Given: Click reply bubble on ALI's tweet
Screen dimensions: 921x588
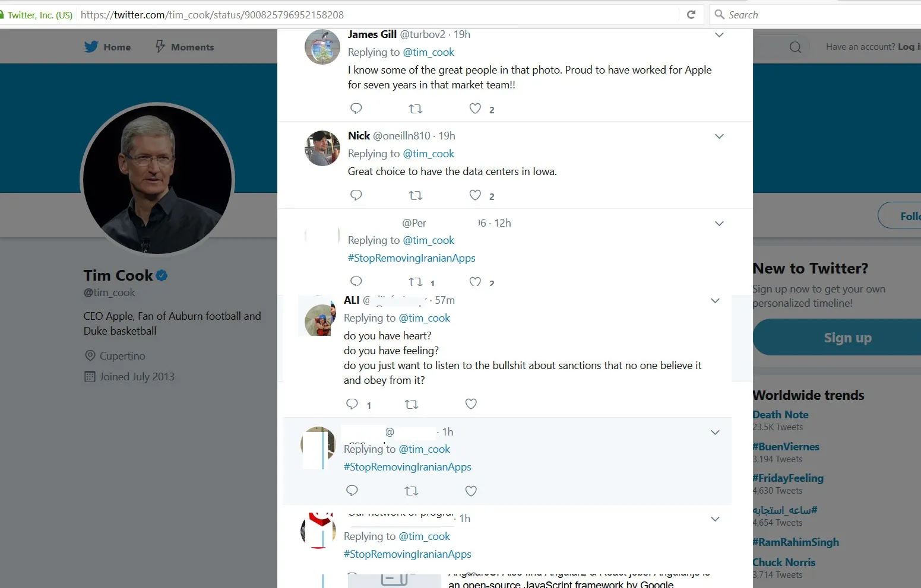Looking at the screenshot, I should coord(352,404).
